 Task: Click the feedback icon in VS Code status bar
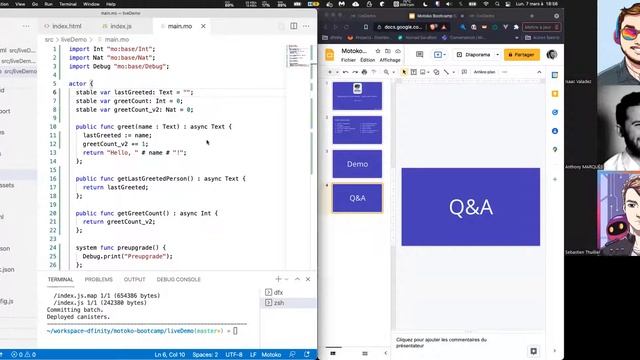point(292,355)
